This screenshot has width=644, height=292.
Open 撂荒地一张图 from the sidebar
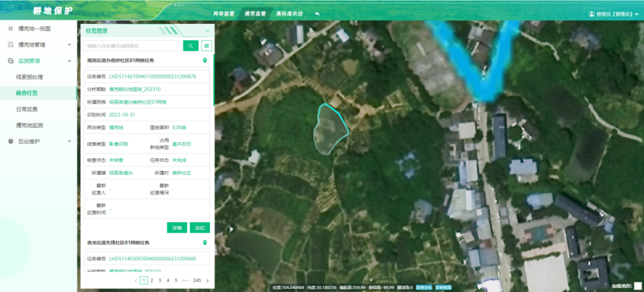click(x=34, y=28)
